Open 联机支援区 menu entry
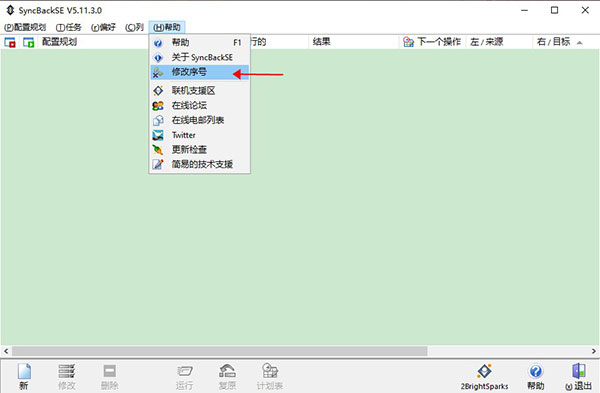 pyautogui.click(x=199, y=91)
